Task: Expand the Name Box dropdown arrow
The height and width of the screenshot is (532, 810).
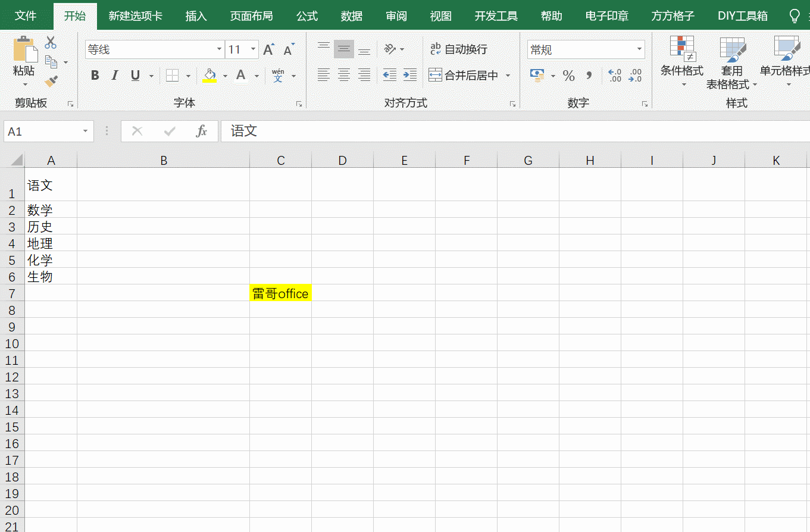Action: [86, 132]
